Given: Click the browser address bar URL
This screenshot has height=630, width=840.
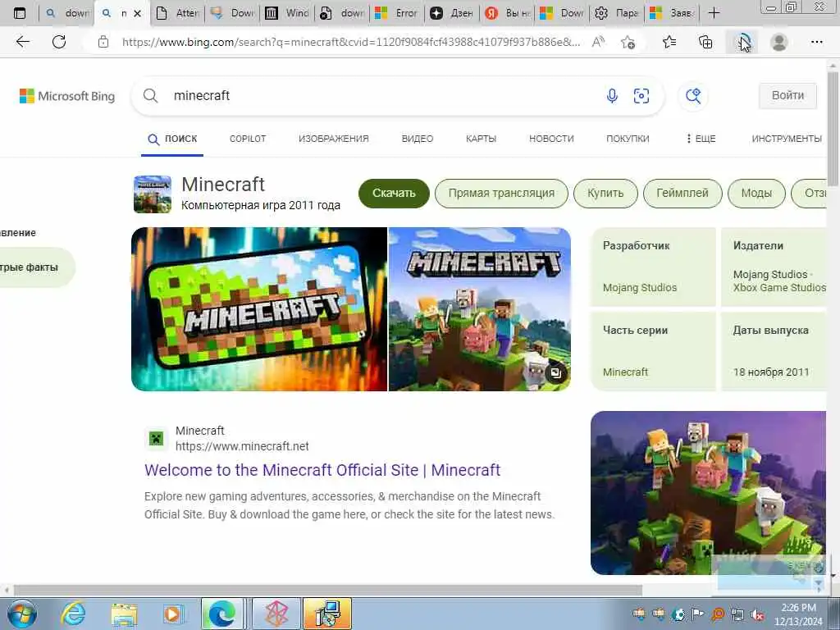Looking at the screenshot, I should [351, 42].
